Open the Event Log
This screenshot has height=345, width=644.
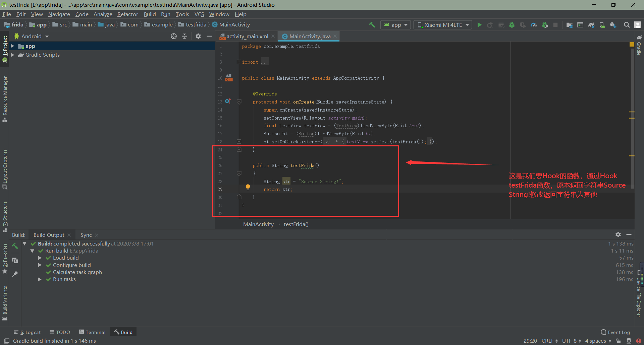615,332
